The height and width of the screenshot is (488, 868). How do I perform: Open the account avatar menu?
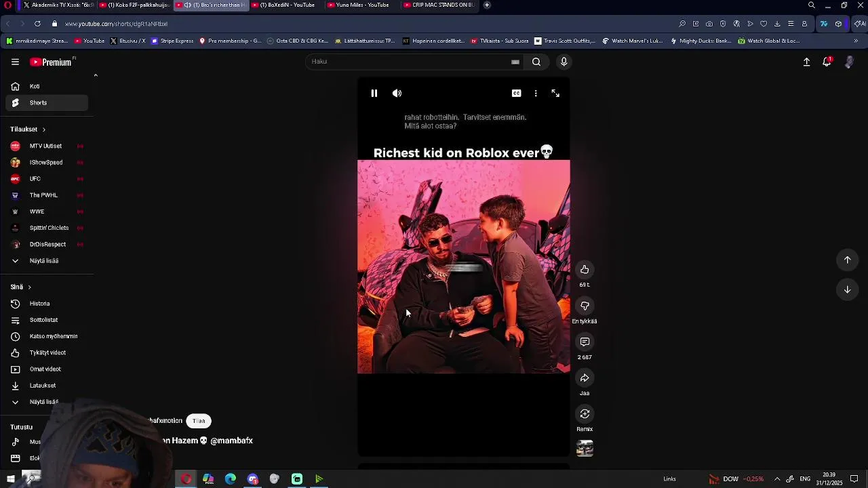[849, 62]
